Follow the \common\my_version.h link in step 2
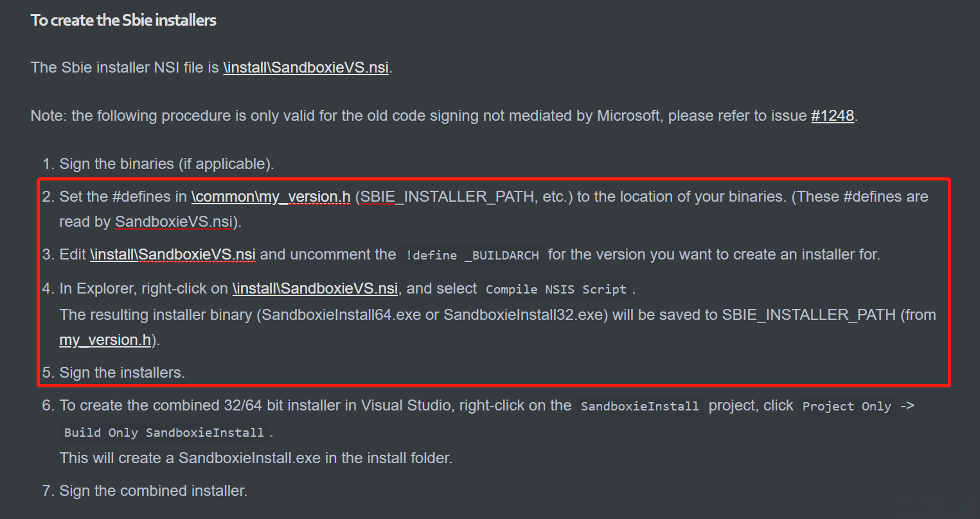Image resolution: width=980 pixels, height=519 pixels. click(271, 197)
